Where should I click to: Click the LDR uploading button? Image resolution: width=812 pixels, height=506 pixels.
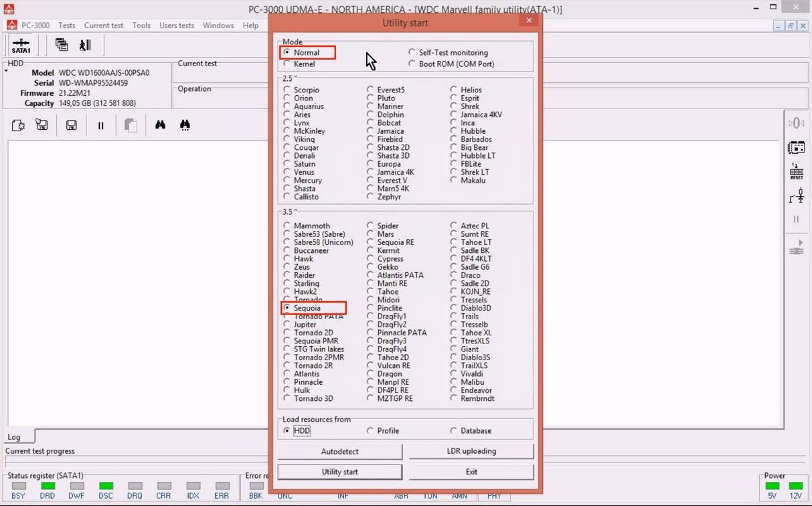471,451
